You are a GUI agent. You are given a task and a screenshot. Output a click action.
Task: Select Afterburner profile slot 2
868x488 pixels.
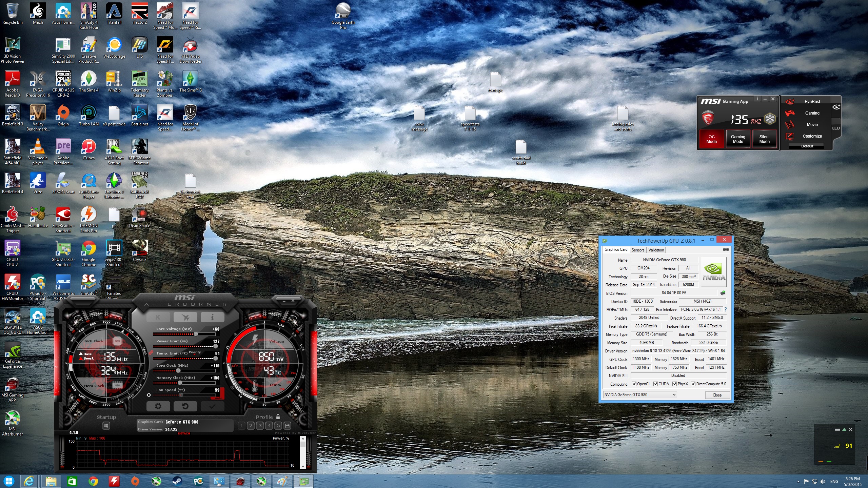point(251,426)
